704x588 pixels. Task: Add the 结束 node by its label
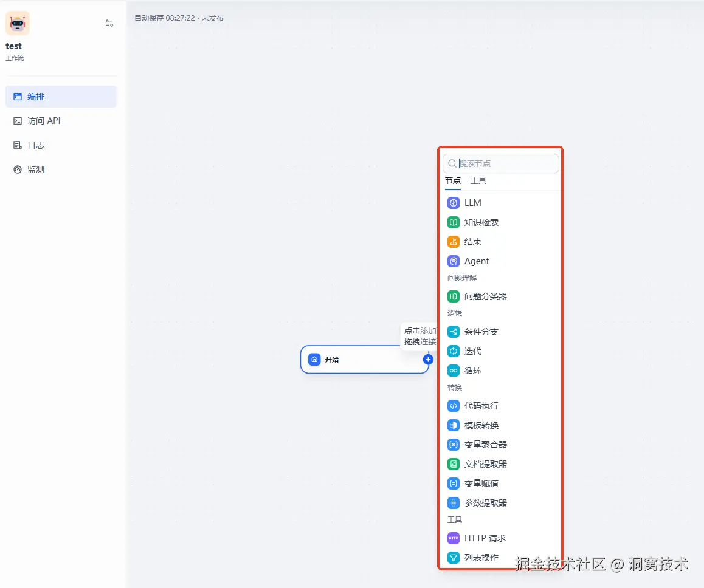[x=473, y=242]
